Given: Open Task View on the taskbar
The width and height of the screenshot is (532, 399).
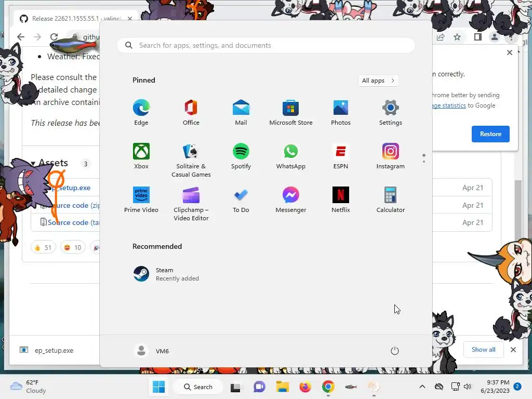Looking at the screenshot, I should point(235,387).
